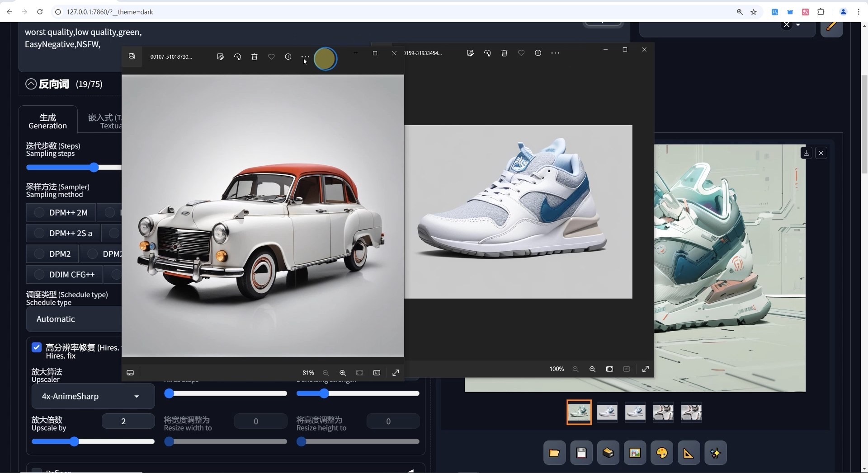The height and width of the screenshot is (473, 868).
Task: Clear styles with the X button
Action: pos(787,25)
